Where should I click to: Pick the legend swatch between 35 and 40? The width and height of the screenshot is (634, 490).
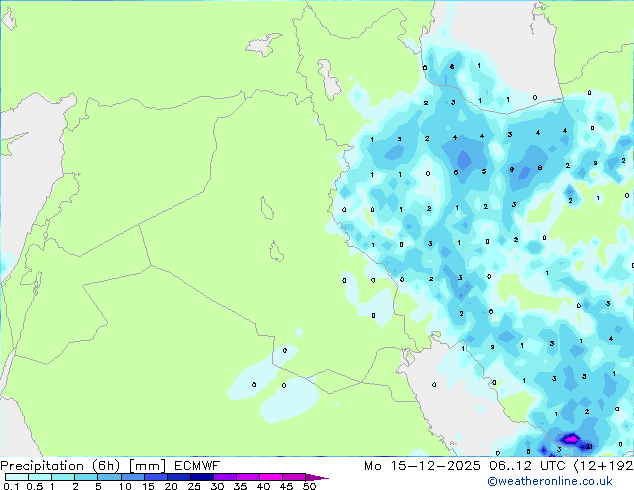click(x=247, y=477)
